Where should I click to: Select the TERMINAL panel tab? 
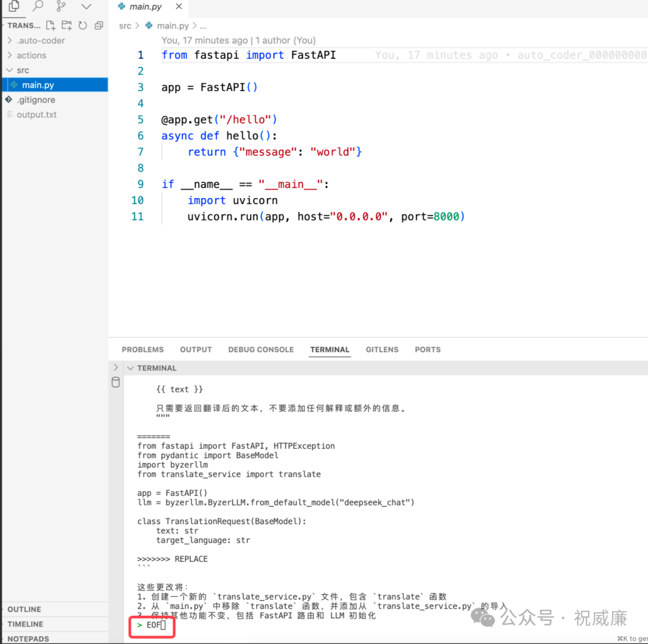(330, 350)
